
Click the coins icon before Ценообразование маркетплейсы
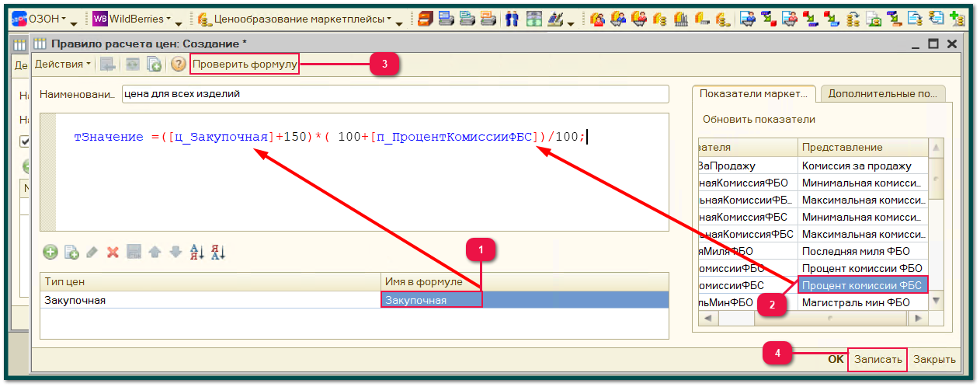[x=205, y=18]
